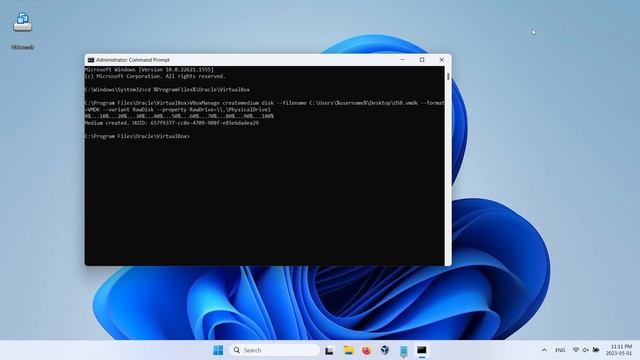Open File Explorer from the taskbar
This screenshot has width=640, height=360.
pyautogui.click(x=348, y=350)
